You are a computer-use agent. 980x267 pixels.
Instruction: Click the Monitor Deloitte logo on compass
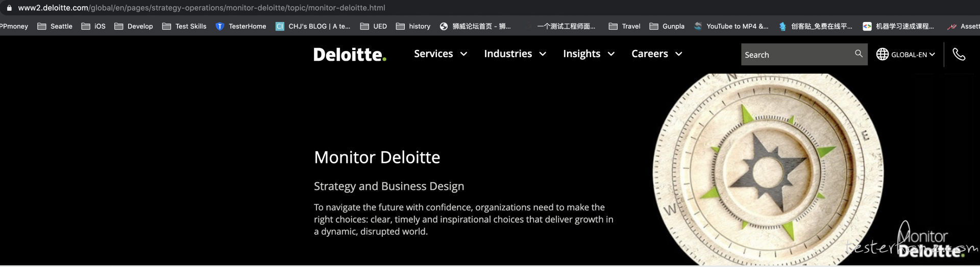pos(930,240)
